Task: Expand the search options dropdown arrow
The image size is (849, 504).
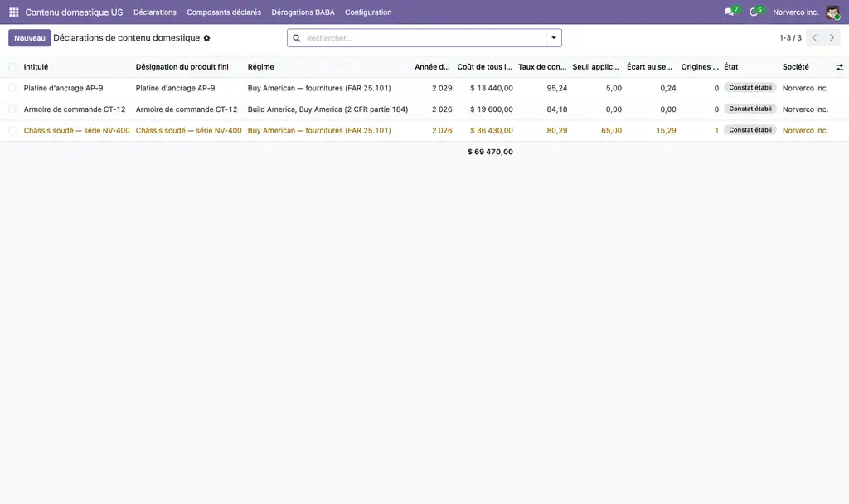Action: pyautogui.click(x=554, y=38)
